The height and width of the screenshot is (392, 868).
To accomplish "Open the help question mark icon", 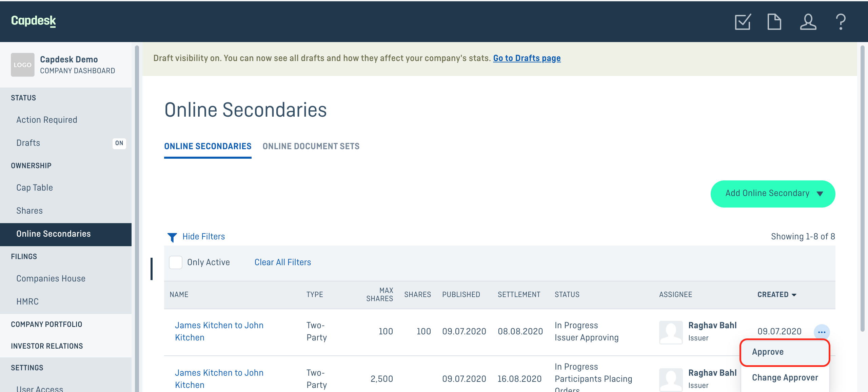I will click(841, 22).
